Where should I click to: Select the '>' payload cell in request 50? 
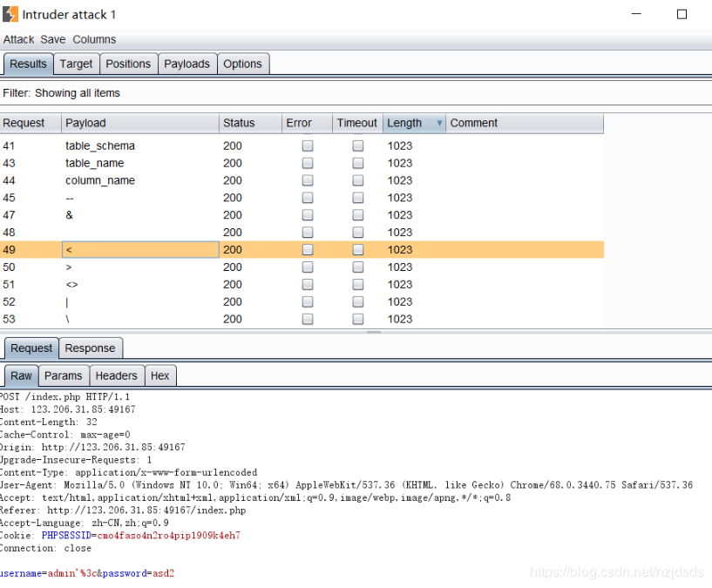click(140, 267)
